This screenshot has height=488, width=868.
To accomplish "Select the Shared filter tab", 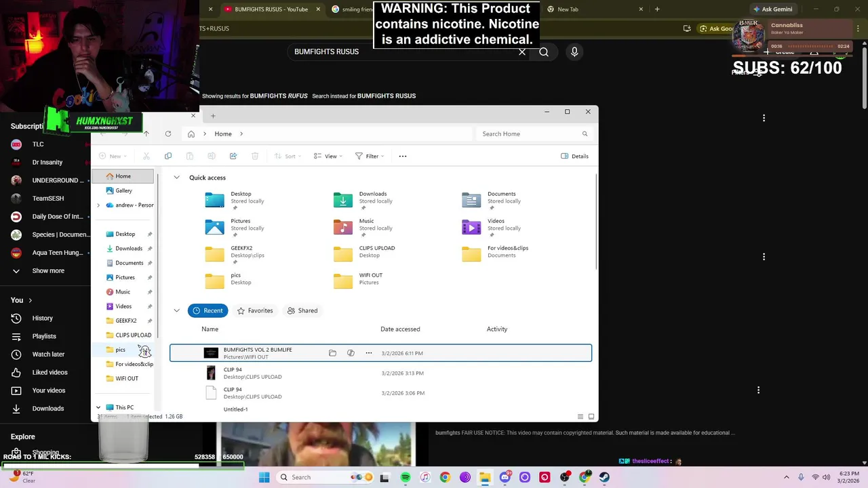I will click(302, 310).
